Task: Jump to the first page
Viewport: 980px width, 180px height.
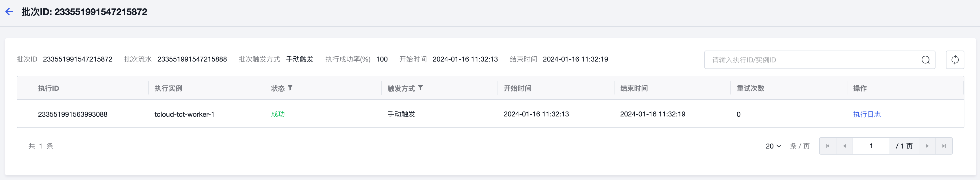Action: pos(827,146)
